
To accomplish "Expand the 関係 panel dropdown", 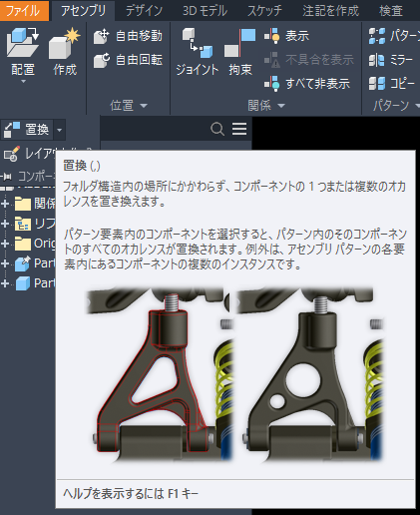I will click(281, 106).
